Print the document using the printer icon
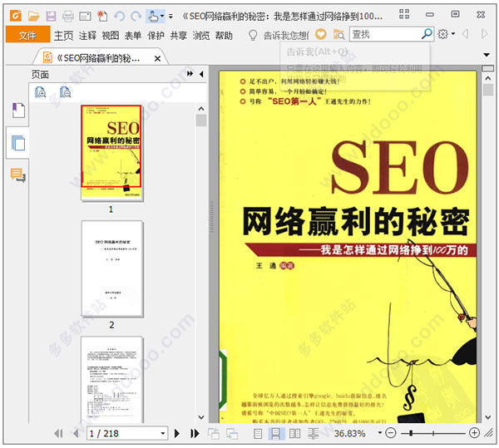 pos(68,16)
